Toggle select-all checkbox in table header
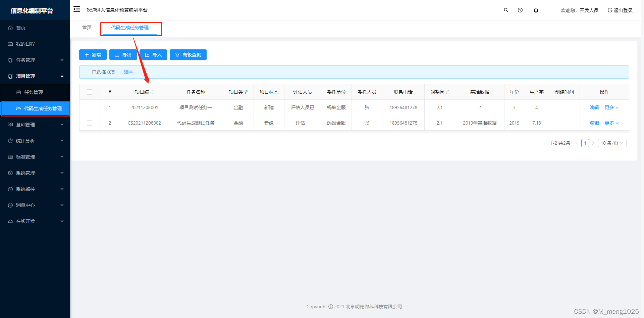 90,92
